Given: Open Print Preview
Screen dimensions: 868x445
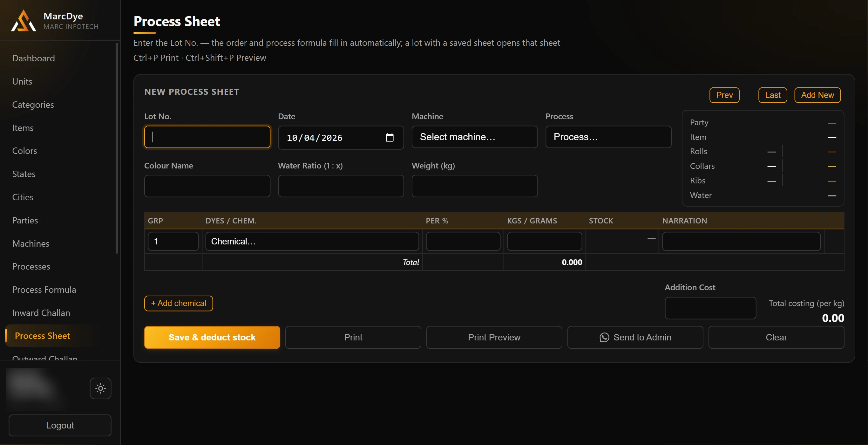Looking at the screenshot, I should 494,337.
